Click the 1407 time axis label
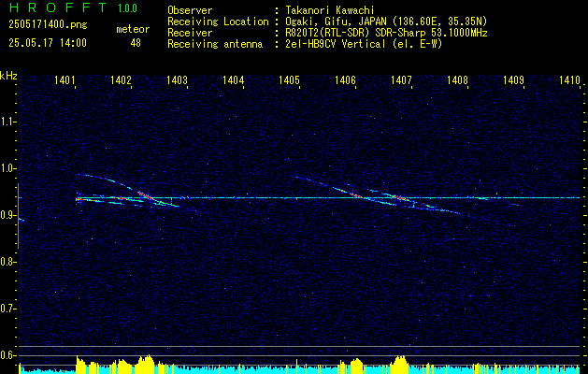 pyautogui.click(x=401, y=79)
